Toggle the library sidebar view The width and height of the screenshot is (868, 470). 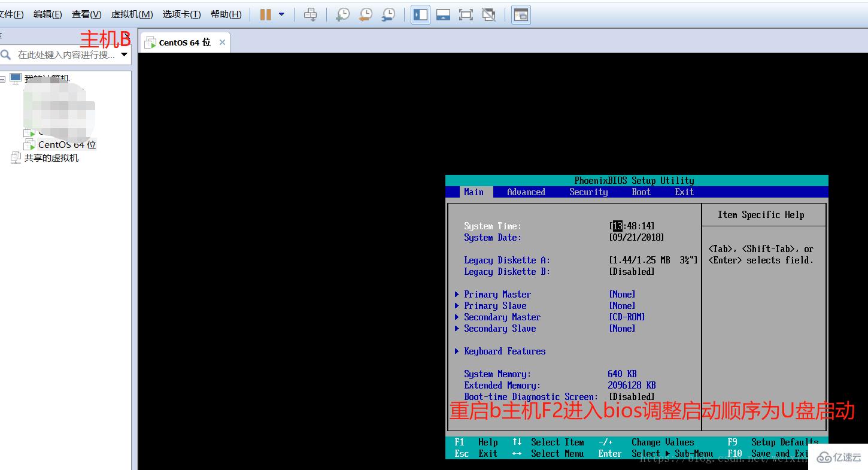(x=421, y=14)
